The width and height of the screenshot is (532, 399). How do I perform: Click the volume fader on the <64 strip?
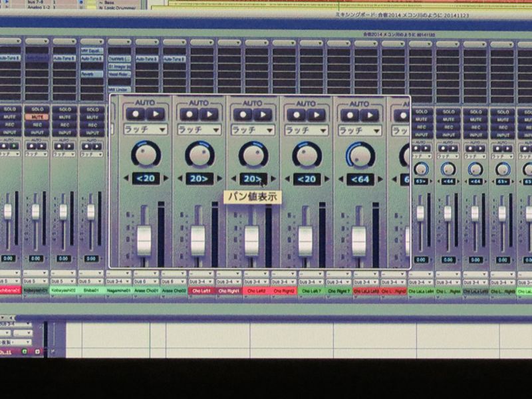358,241
